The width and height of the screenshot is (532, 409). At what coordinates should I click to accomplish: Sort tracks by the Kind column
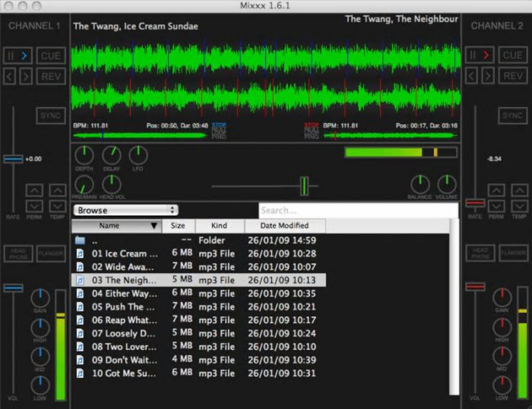pyautogui.click(x=220, y=226)
